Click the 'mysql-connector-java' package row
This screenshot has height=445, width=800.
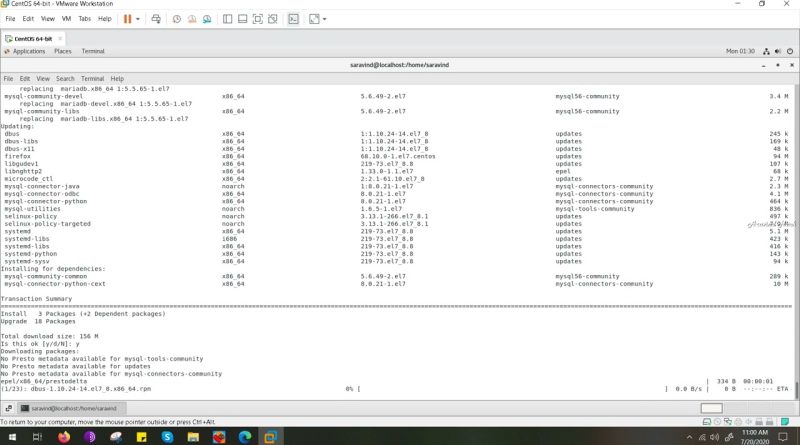pyautogui.click(x=396, y=186)
